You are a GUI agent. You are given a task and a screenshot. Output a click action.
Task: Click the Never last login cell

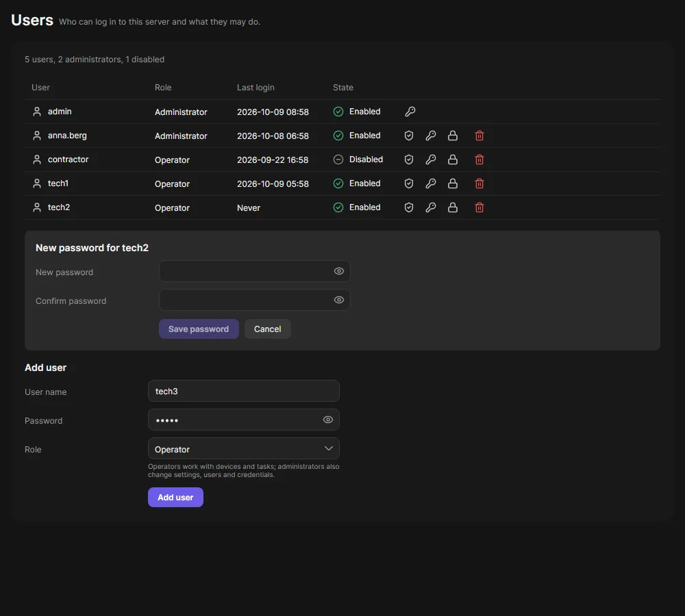[249, 208]
